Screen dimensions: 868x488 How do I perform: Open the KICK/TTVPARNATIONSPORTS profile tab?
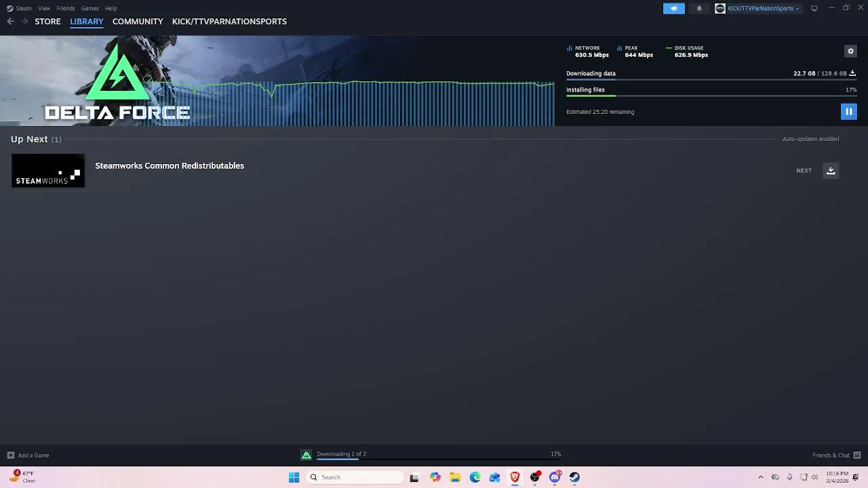[229, 22]
